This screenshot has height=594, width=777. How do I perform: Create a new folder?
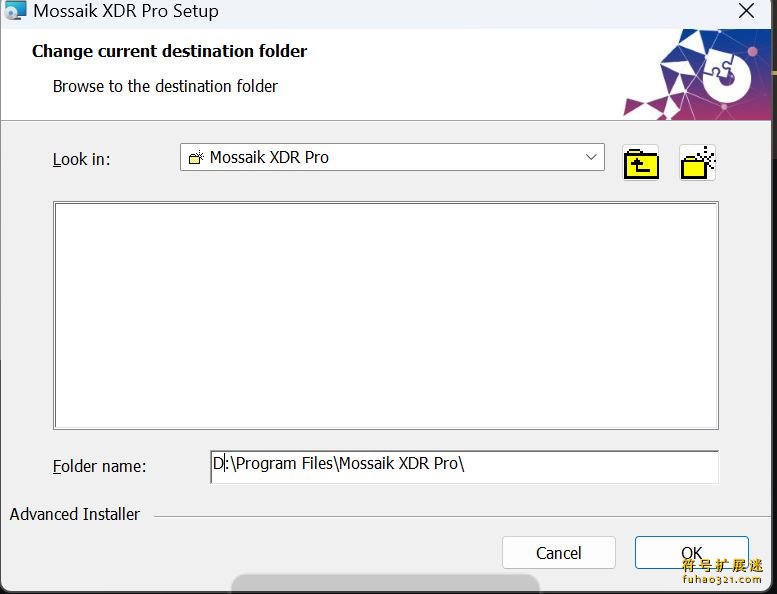click(697, 162)
